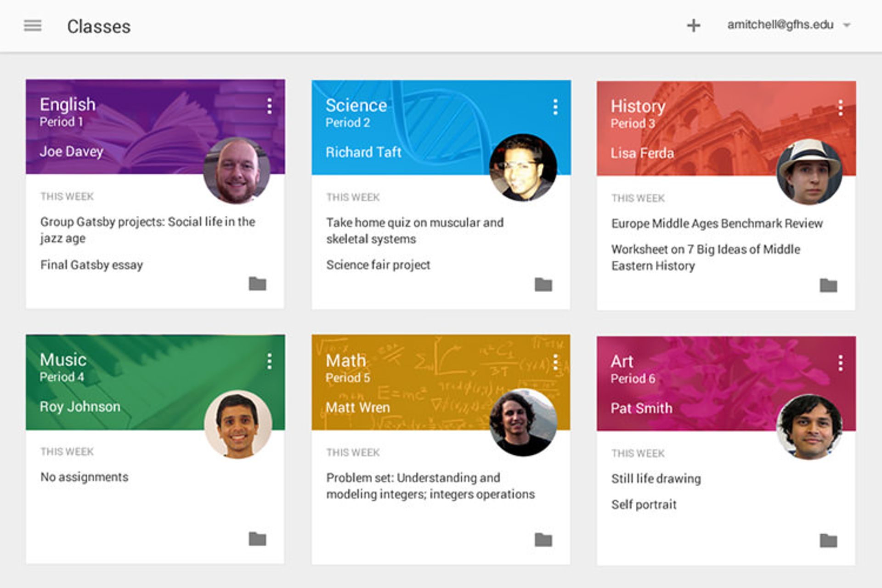Open the History class overflow menu
This screenshot has width=882, height=588.
(840, 107)
